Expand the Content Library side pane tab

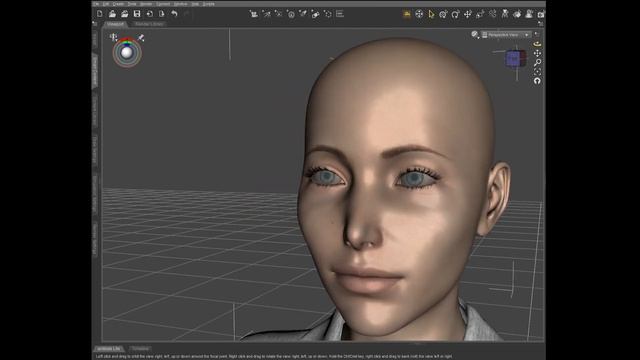pyautogui.click(x=95, y=111)
